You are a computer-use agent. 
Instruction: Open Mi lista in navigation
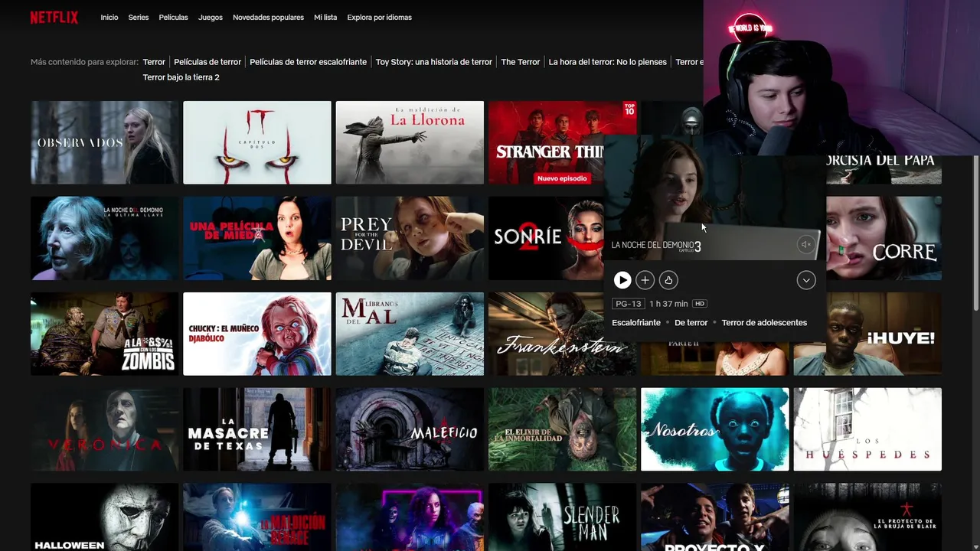[325, 18]
